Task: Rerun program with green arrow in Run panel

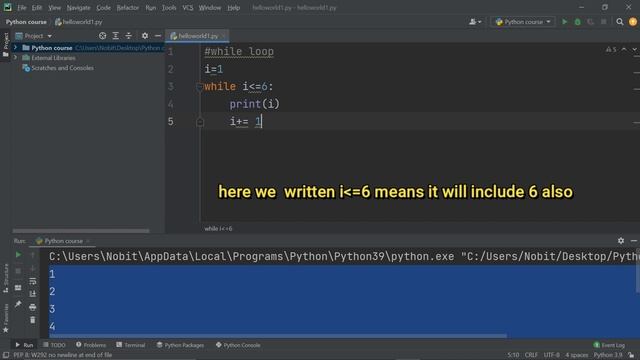Action: tap(18, 255)
